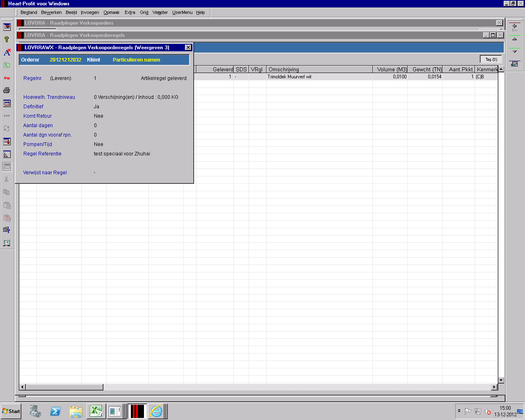
Task: Open the Beeld menu
Action: 71,12
